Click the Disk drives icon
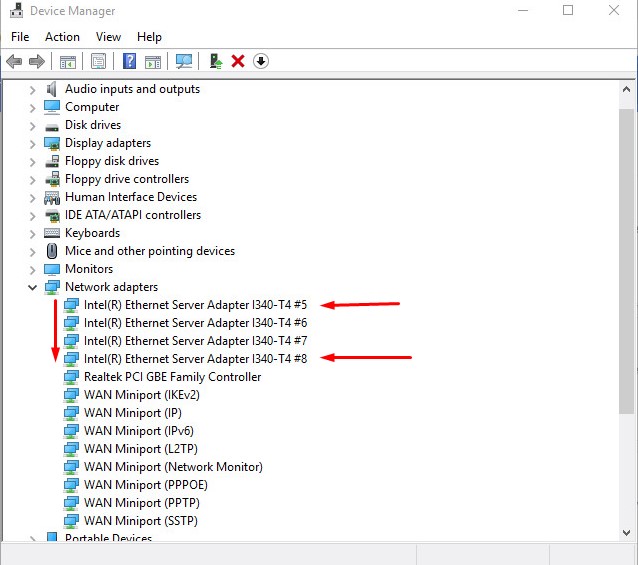638x565 pixels. 52,128
